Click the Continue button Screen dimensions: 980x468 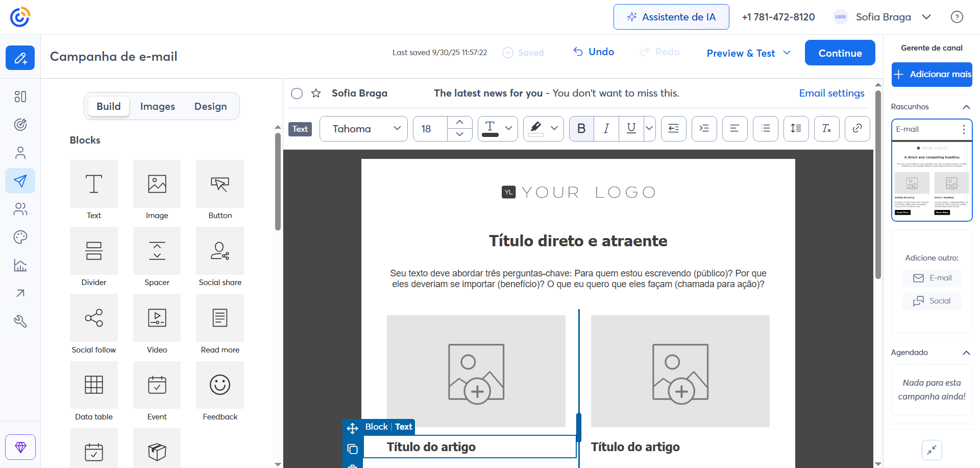point(840,53)
